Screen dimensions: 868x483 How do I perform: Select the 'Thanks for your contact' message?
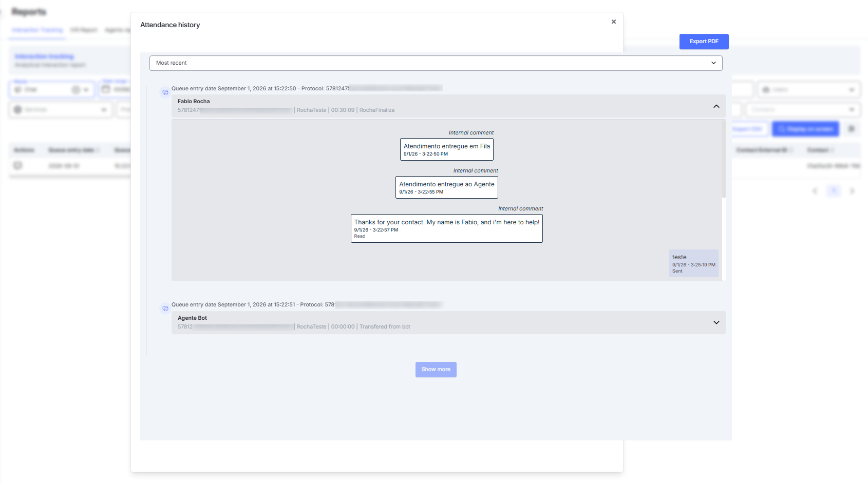pyautogui.click(x=446, y=228)
